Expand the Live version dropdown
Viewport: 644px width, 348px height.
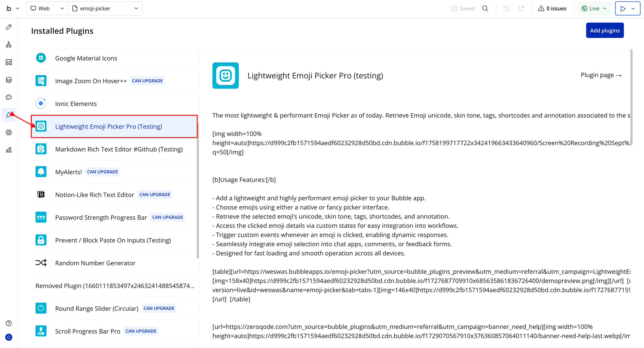point(594,8)
